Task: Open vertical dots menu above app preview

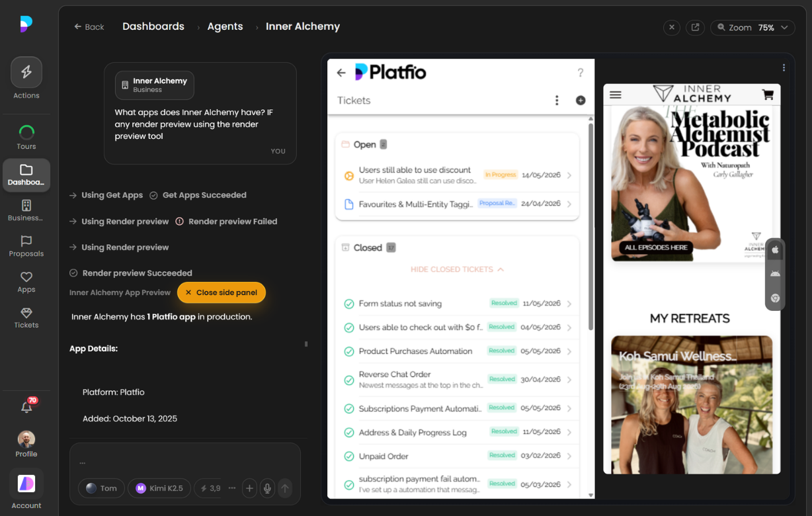Action: (x=784, y=67)
